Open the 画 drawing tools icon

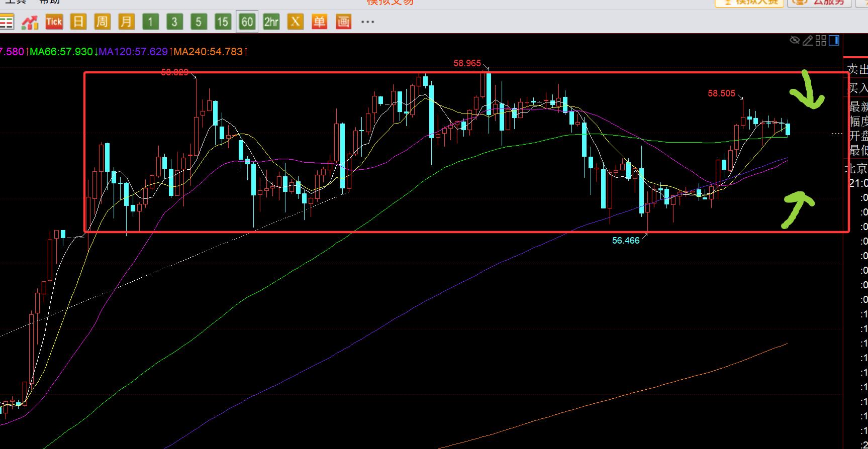343,22
